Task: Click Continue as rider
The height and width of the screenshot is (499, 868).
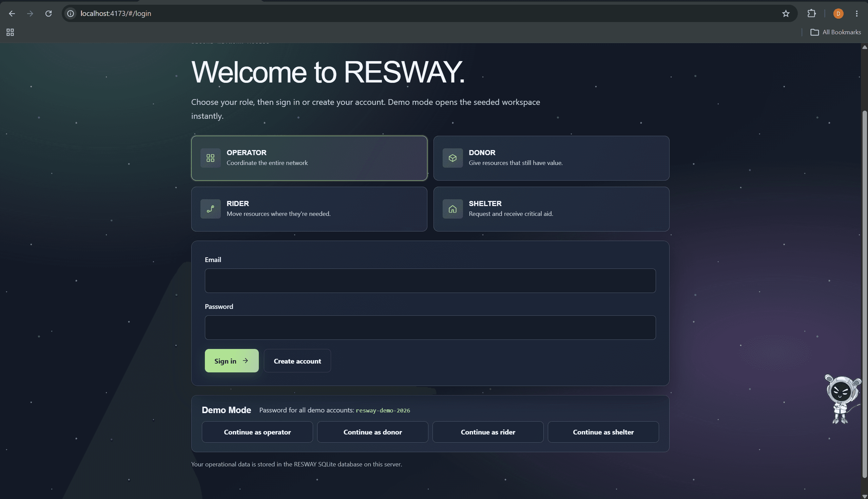Action: [488, 432]
